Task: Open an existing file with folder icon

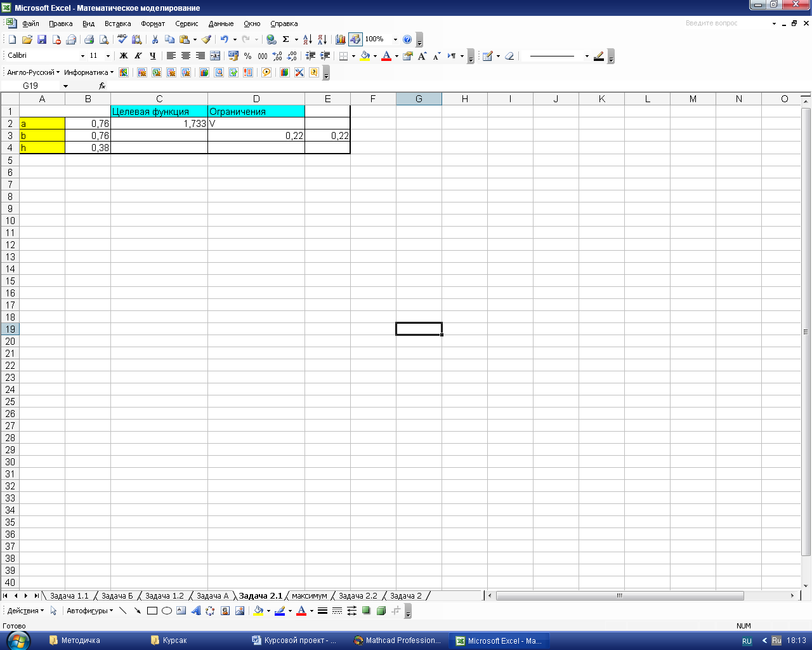Action: pyautogui.click(x=27, y=39)
